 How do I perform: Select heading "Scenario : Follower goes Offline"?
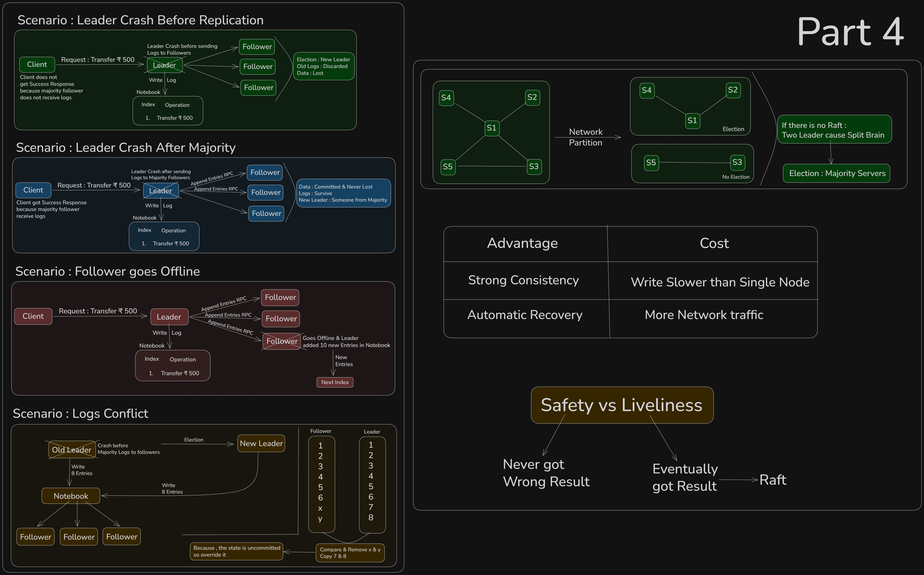click(x=108, y=271)
